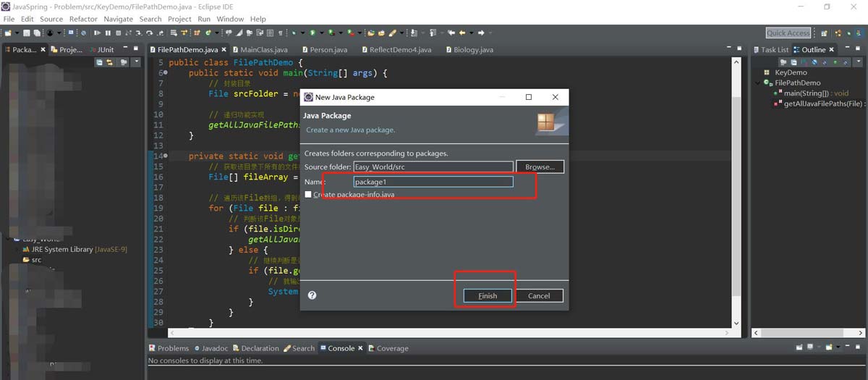Click the package Name input field
Viewport: 868px width, 380px height.
click(433, 182)
